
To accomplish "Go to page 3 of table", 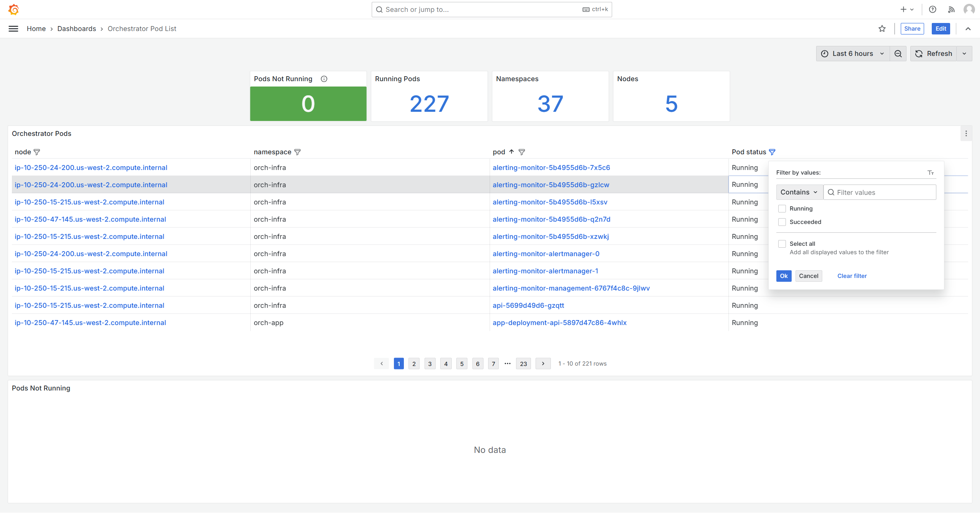I will [x=430, y=364].
